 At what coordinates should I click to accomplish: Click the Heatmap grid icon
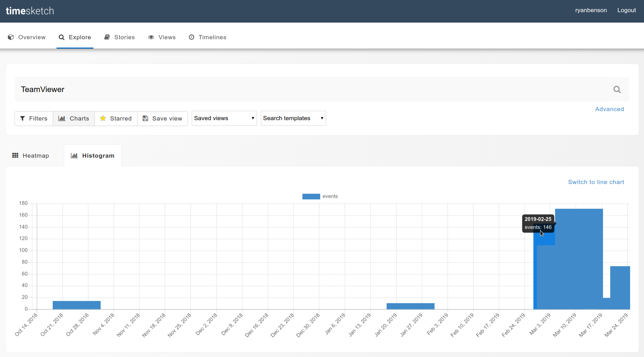(x=15, y=156)
